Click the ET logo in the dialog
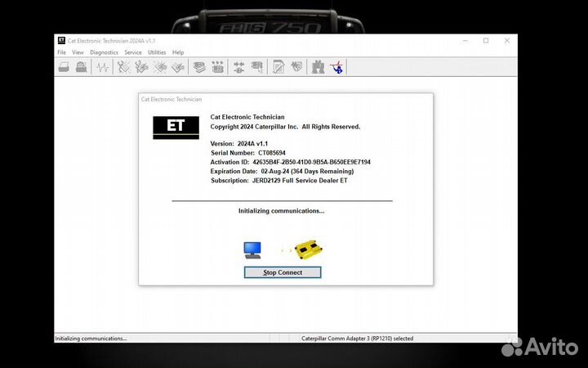 coord(176,128)
